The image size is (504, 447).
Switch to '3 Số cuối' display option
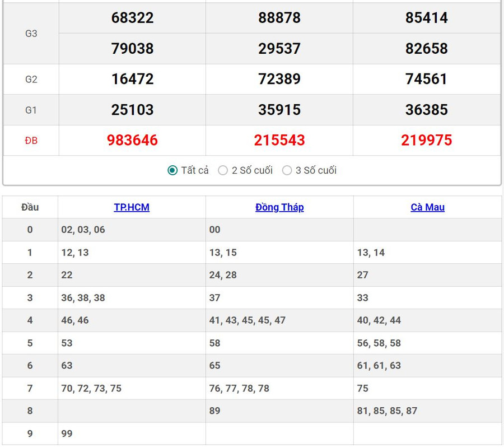287,170
